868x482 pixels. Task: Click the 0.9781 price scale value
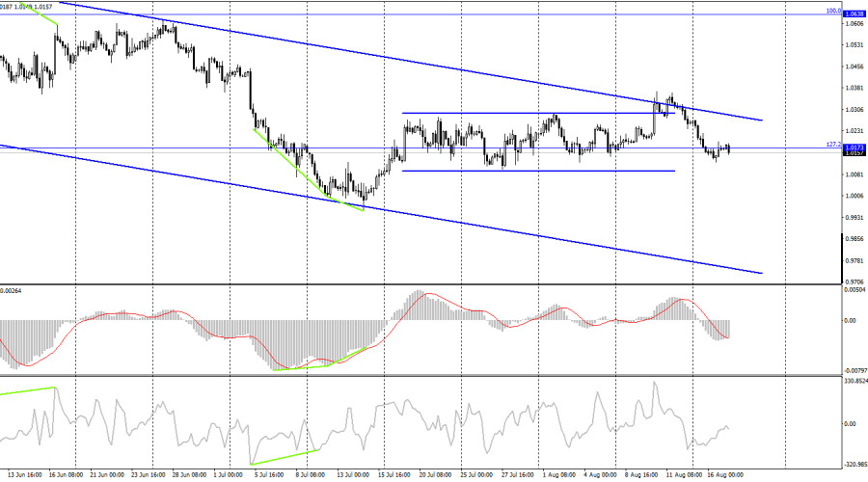coord(855,260)
